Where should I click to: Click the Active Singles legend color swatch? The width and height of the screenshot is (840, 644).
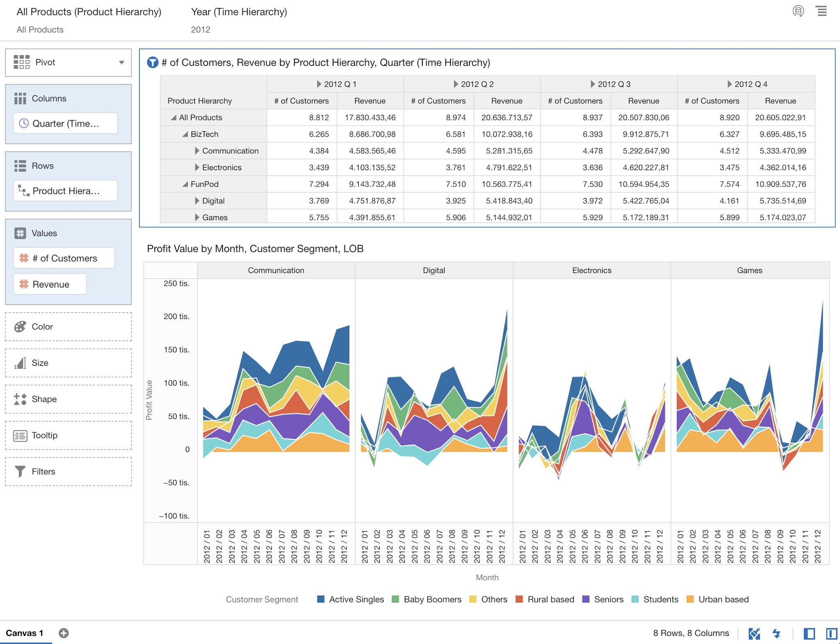click(320, 599)
